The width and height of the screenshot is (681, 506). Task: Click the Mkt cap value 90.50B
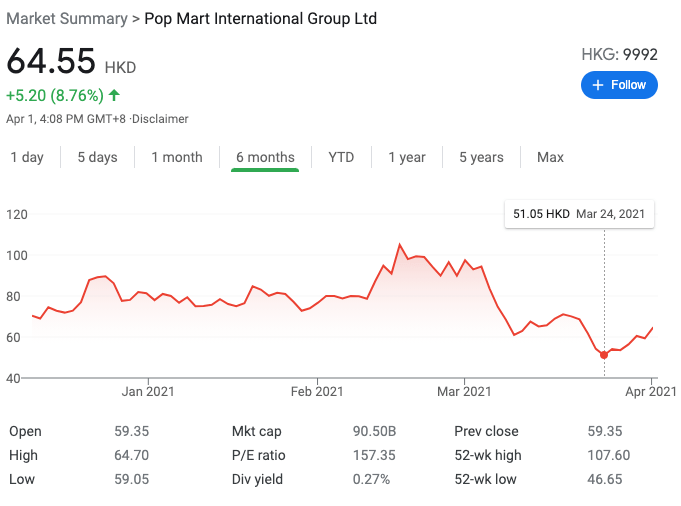(374, 431)
